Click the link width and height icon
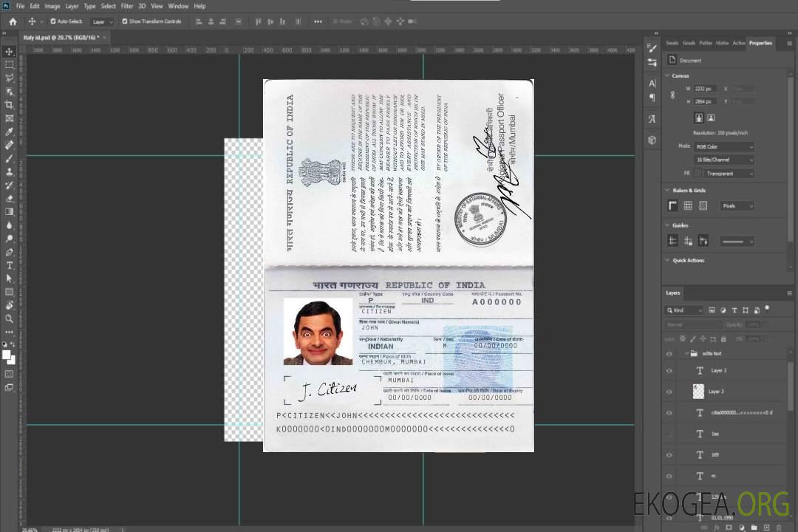Viewport: 798px width, 532px height. 673,95
